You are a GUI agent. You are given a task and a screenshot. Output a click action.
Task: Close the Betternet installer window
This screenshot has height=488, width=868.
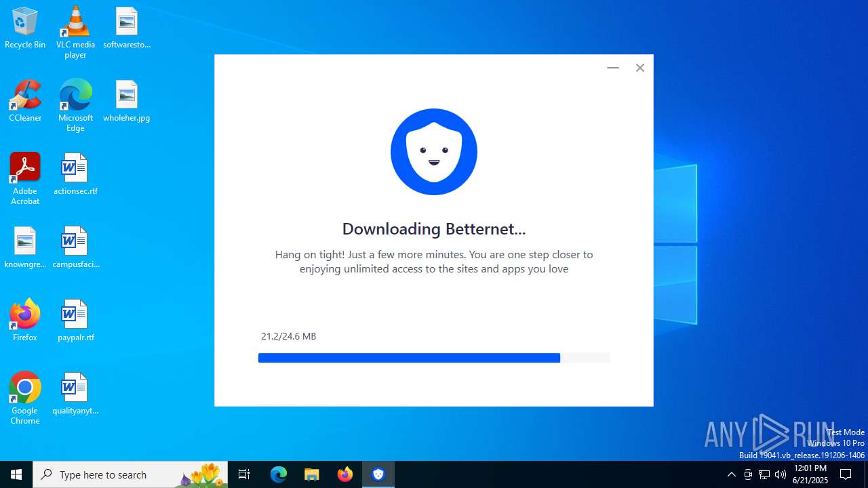click(x=639, y=68)
